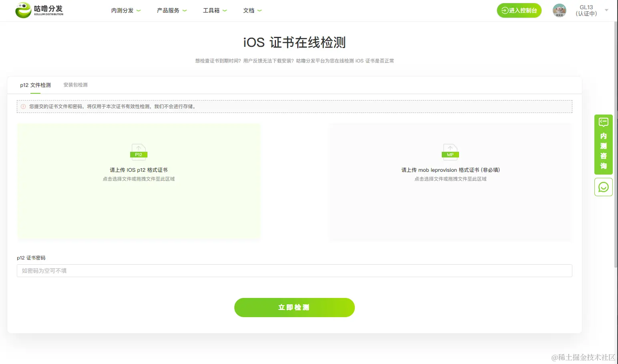Click the mobileprovision certificate upload area

[x=450, y=182]
